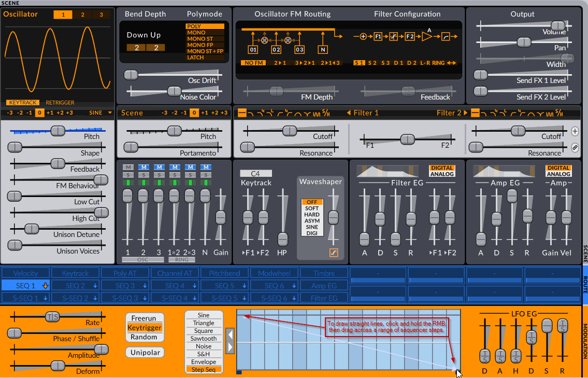Image resolution: width=588 pixels, height=378 pixels.
Task: Solo the 1×2 ring mod channel
Action: 175,175
